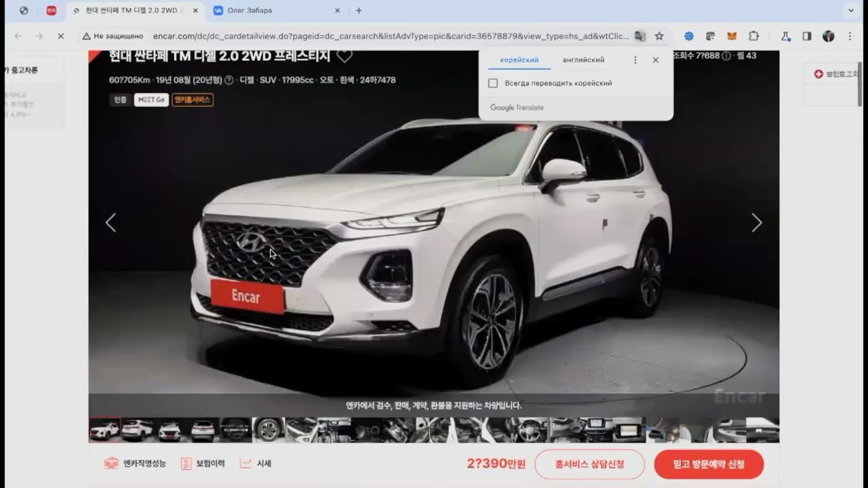Switch to the 'английский' language tab
868x488 pixels.
(583, 60)
